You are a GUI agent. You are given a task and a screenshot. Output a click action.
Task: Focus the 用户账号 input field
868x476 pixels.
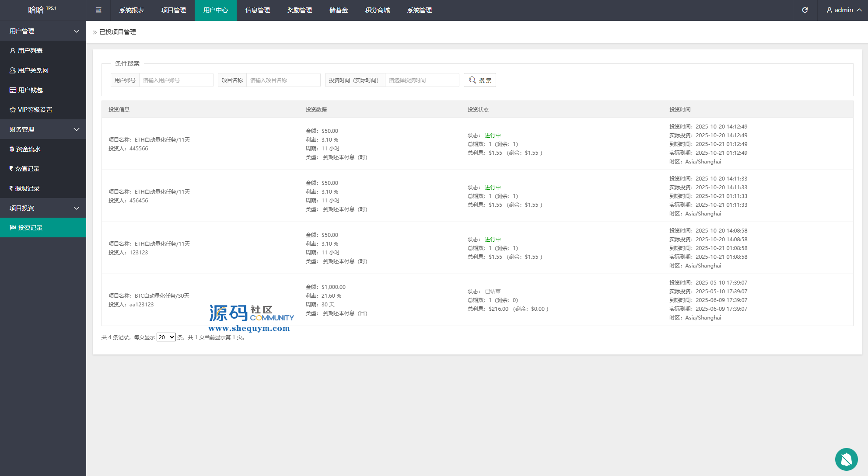[176, 80]
